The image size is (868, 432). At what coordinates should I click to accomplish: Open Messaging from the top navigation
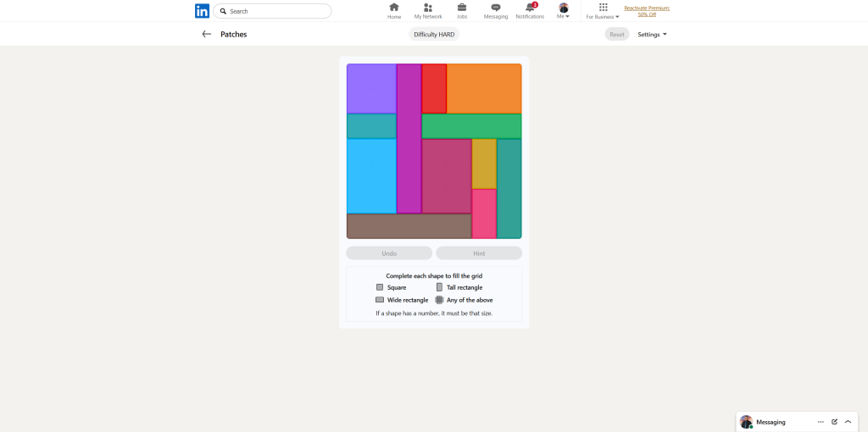point(495,11)
